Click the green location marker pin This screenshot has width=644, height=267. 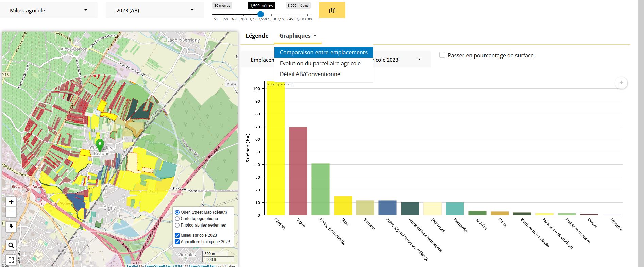coord(99,145)
